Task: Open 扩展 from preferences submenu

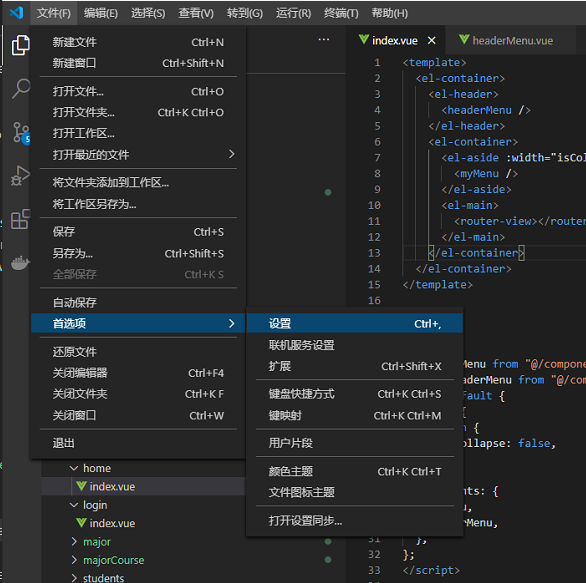Action: [354, 366]
